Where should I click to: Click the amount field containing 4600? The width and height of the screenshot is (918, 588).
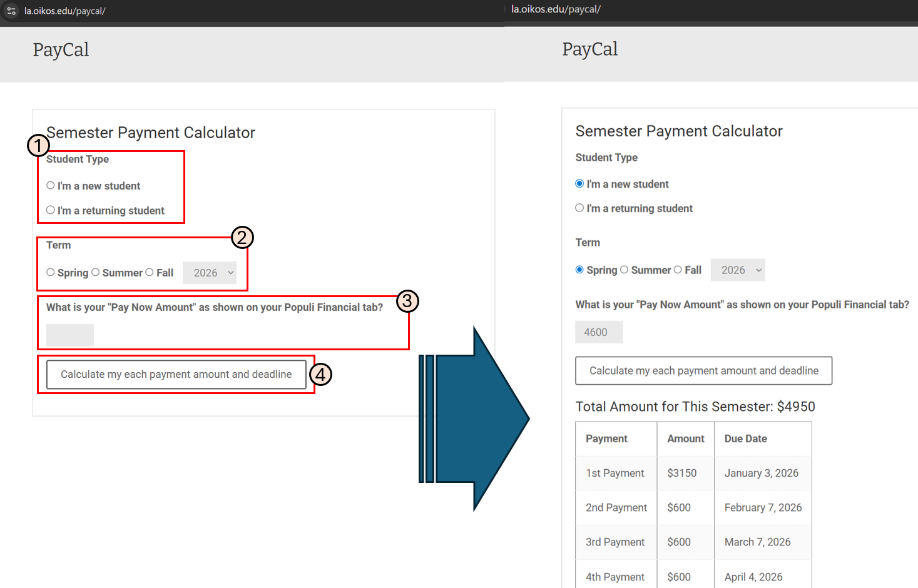tap(599, 332)
